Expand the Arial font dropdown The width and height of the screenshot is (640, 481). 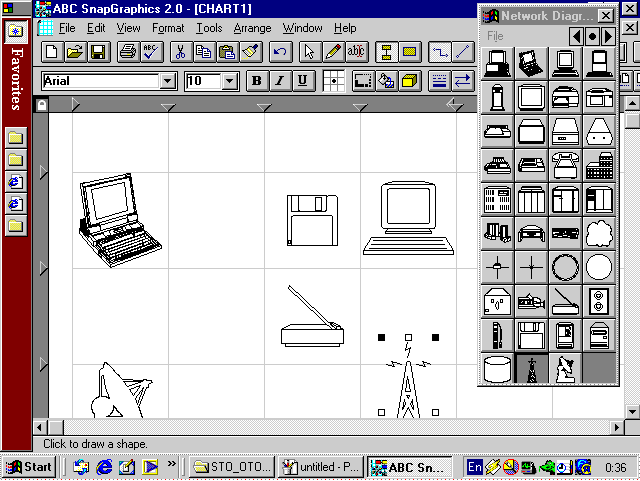click(x=167, y=81)
